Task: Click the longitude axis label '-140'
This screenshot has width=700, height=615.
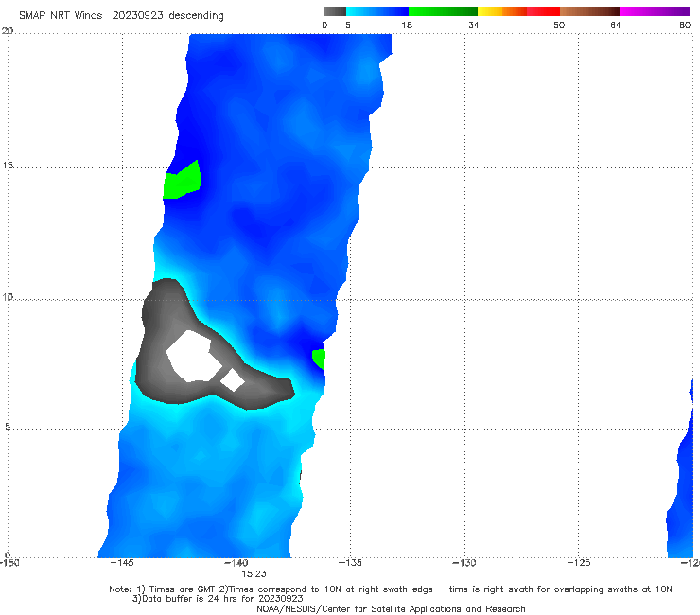Action: coord(236,563)
